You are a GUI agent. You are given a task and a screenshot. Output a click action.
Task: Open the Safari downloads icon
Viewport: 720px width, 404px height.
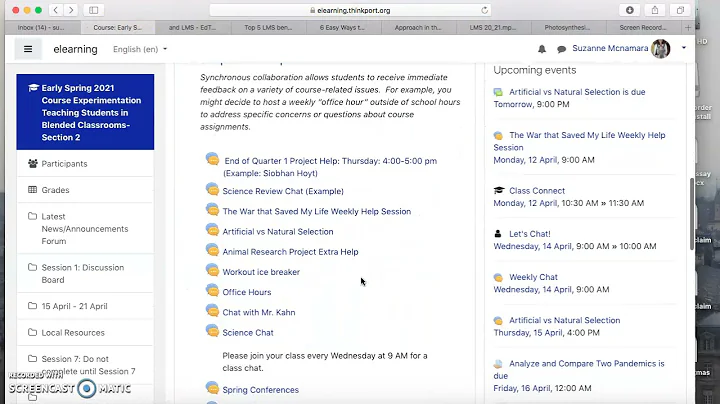(630, 10)
